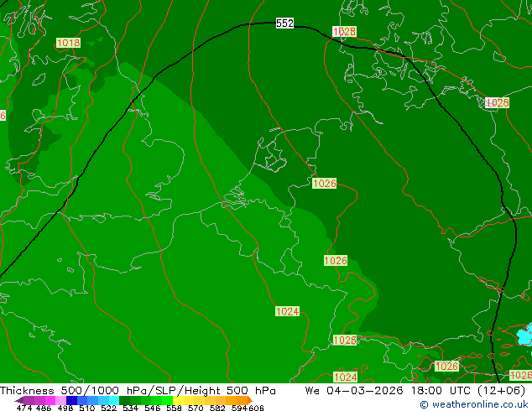
Task: Select the bright yellow legend swatch
Action: (178, 400)
